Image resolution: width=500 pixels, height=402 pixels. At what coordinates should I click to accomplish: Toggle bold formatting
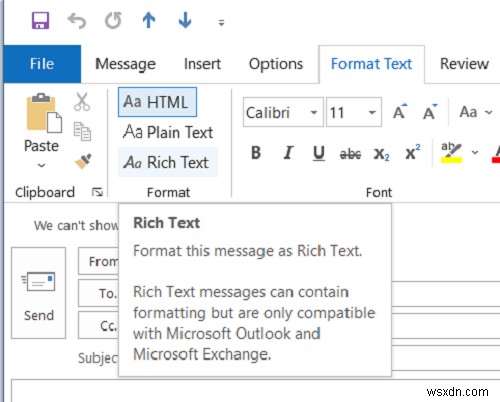point(256,153)
